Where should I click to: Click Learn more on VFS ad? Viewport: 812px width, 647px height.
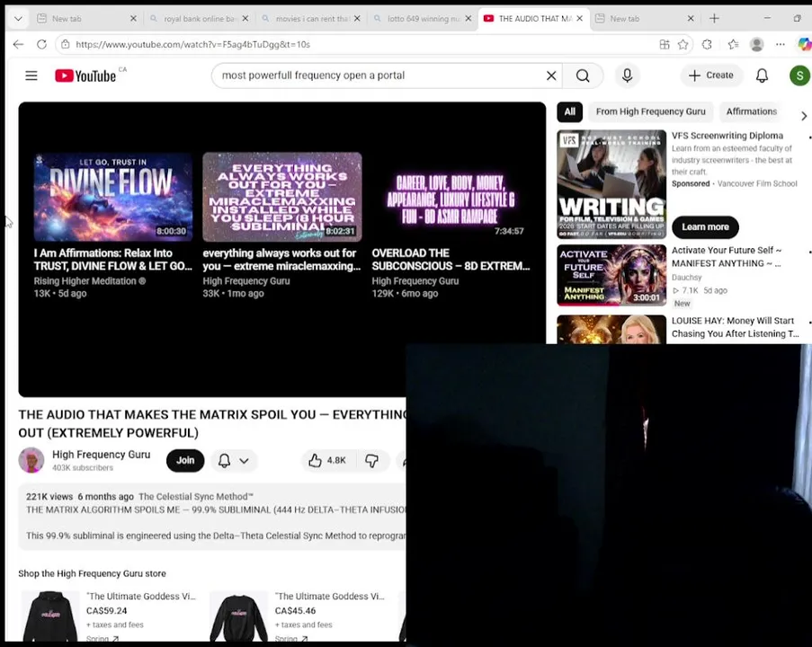click(x=705, y=227)
